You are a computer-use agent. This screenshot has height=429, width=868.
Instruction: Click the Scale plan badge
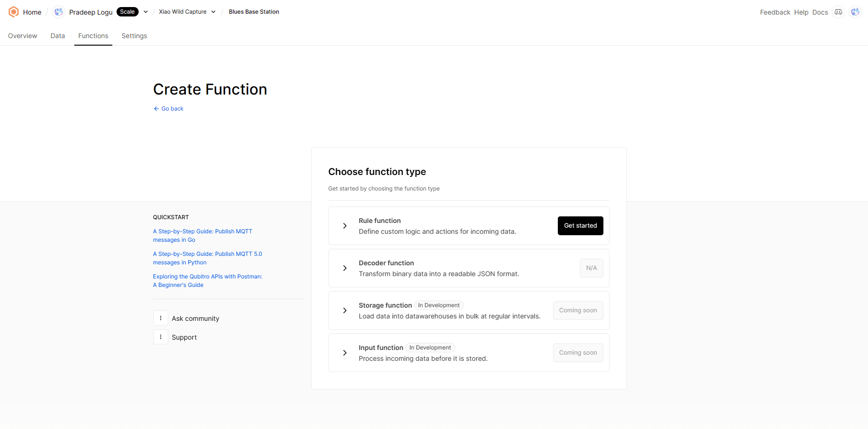click(127, 12)
